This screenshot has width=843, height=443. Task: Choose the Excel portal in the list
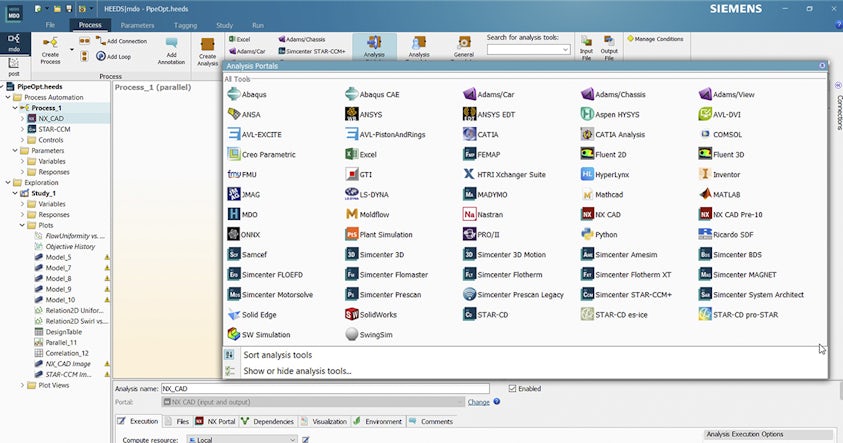361,154
